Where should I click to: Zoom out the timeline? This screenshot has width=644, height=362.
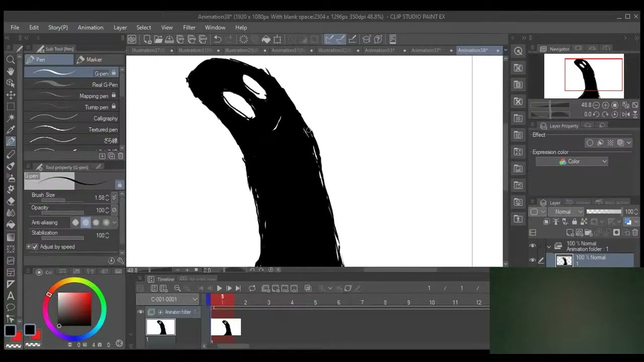pos(177,288)
